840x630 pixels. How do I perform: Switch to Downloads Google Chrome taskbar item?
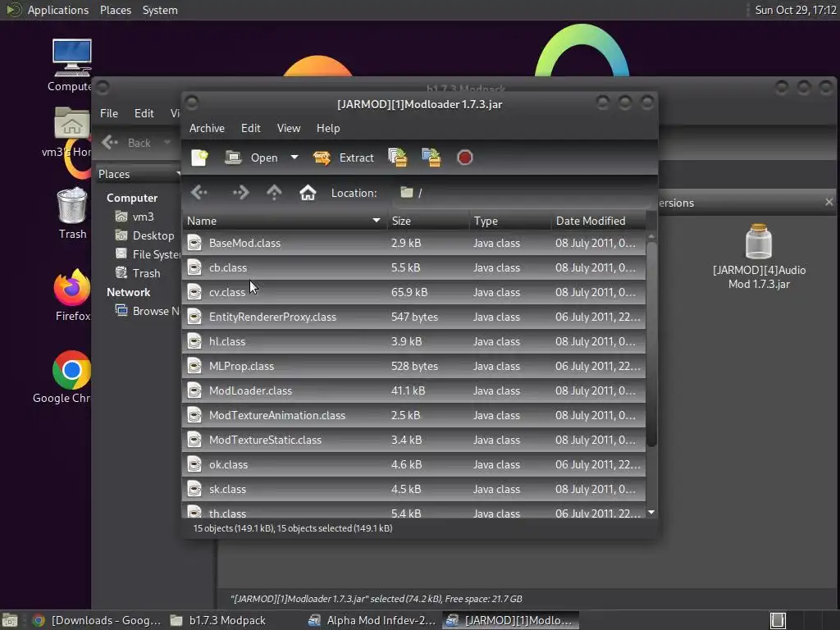point(97,620)
